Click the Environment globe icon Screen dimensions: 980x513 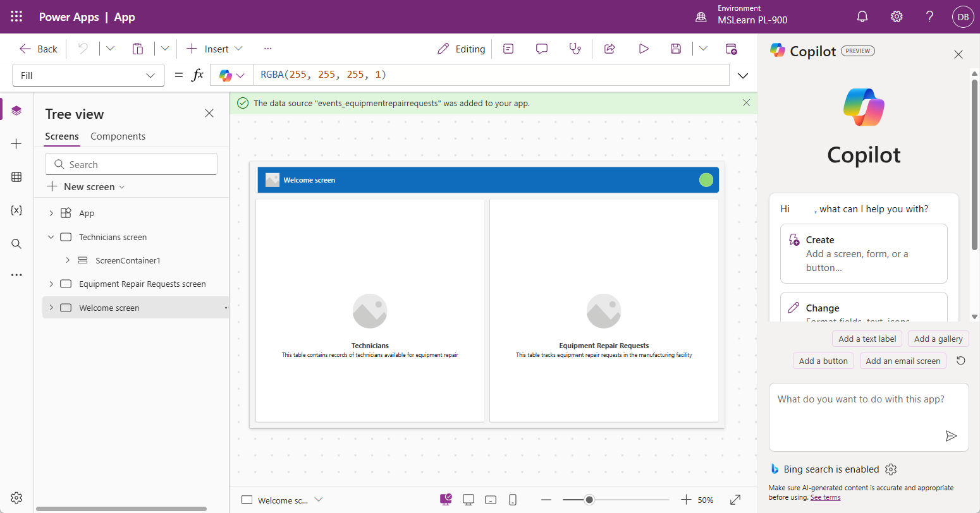click(701, 17)
